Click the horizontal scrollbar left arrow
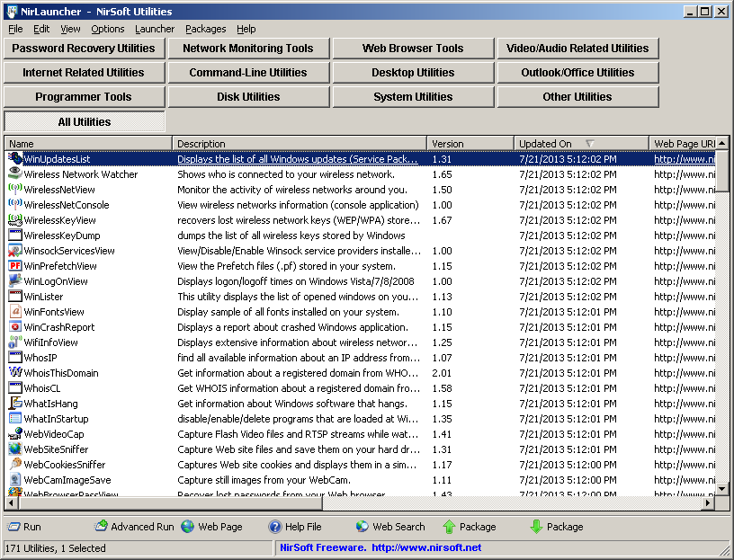The image size is (734, 560). 11,503
